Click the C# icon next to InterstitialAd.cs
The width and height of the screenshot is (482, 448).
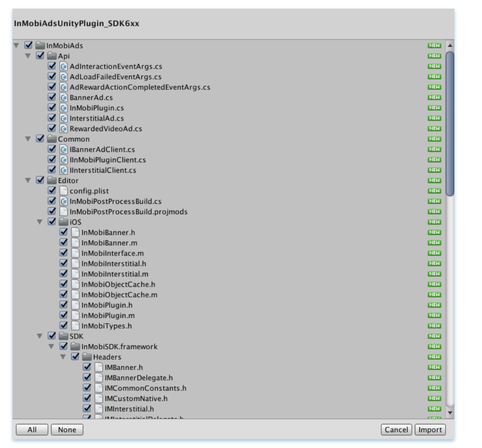coord(64,118)
